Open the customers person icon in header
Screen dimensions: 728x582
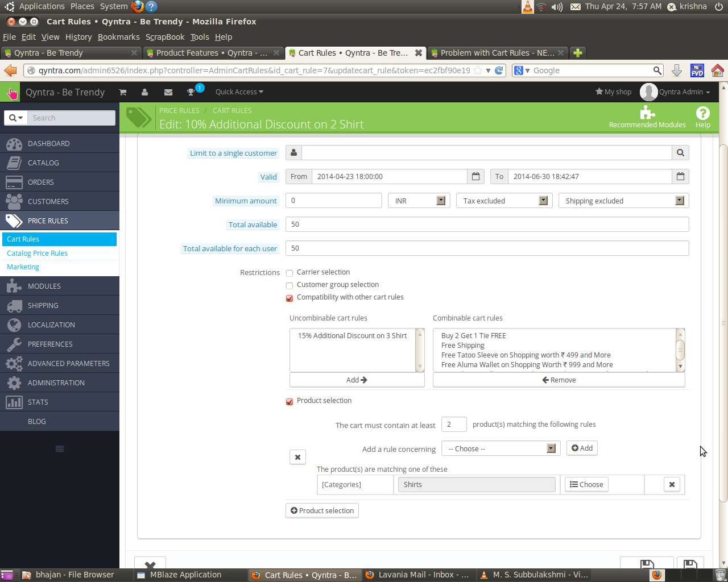144,92
